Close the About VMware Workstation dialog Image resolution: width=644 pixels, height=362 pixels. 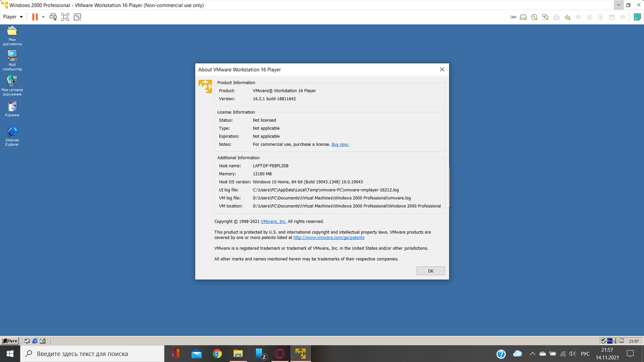click(x=442, y=69)
